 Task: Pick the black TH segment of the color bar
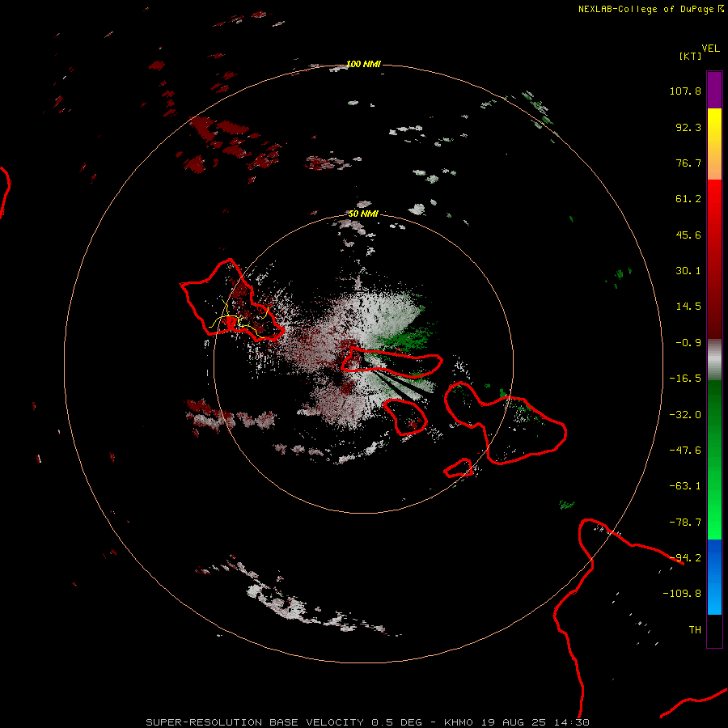714,630
